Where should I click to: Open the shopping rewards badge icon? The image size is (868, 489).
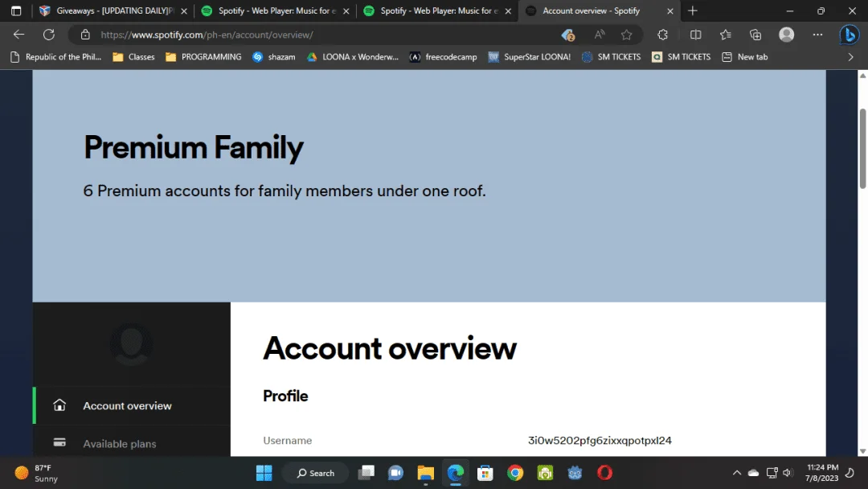(x=568, y=35)
